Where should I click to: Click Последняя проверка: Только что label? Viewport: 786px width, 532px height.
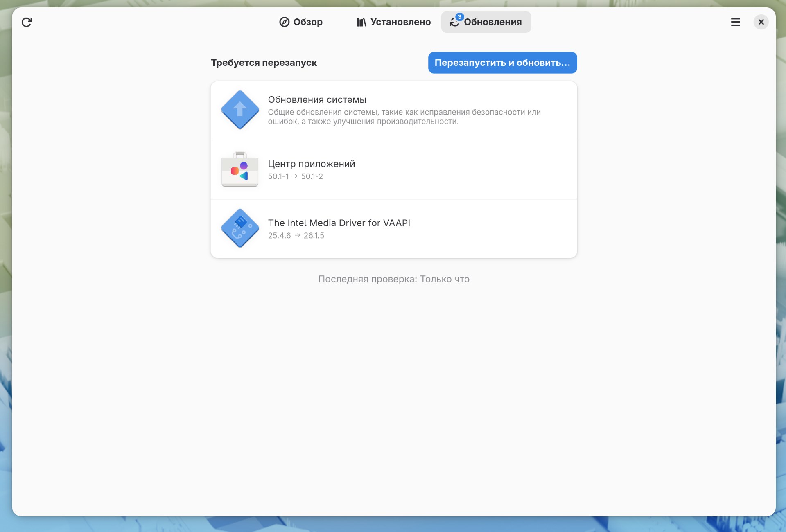394,279
